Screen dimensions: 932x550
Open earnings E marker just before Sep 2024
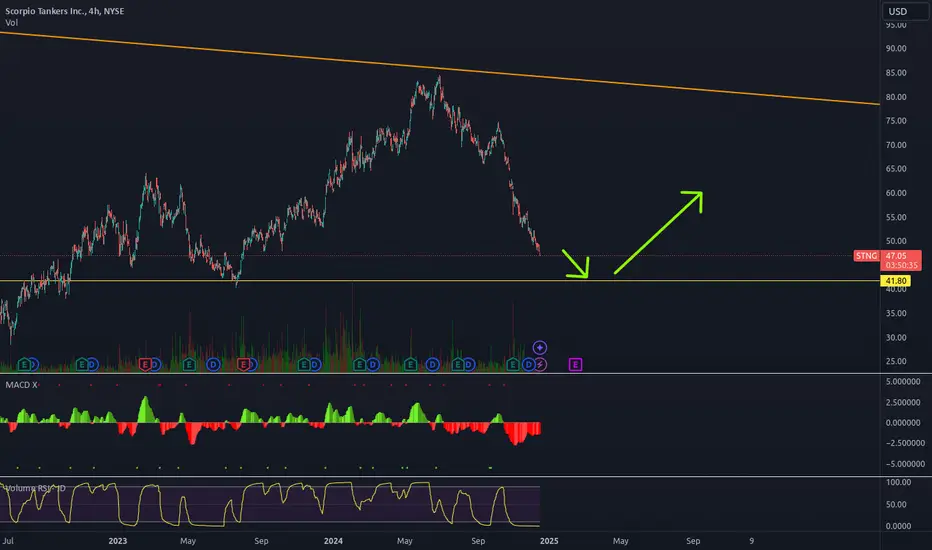(x=458, y=364)
